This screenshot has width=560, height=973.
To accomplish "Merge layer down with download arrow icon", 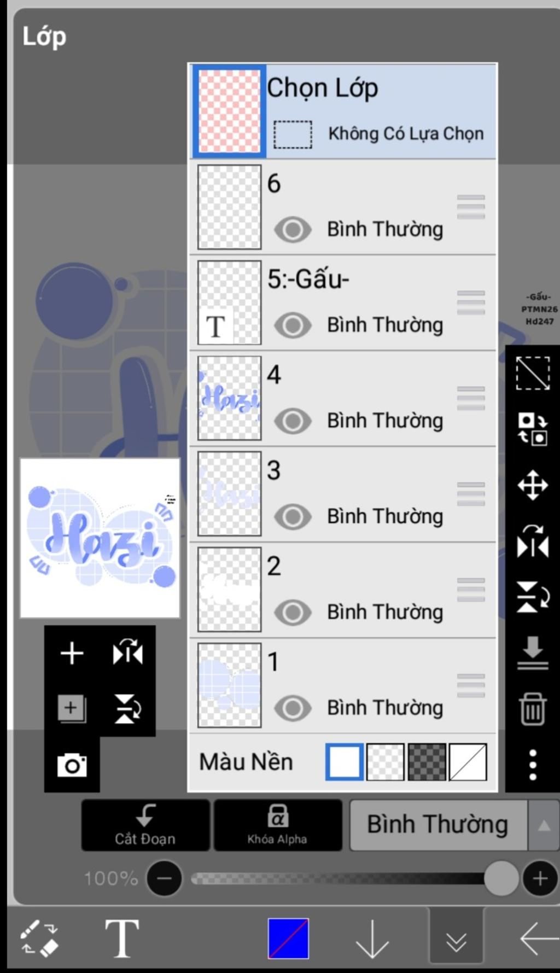I will (x=533, y=652).
